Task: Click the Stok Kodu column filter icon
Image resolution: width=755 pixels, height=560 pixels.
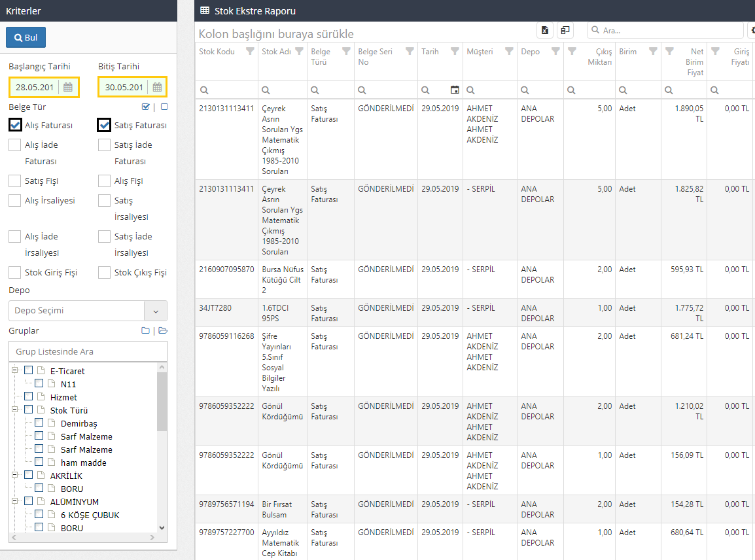Action: (x=249, y=52)
